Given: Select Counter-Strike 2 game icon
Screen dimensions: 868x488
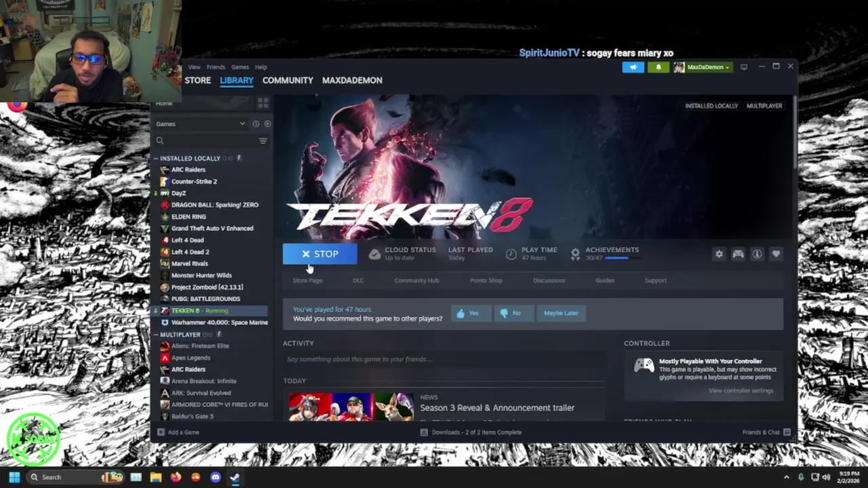Looking at the screenshot, I should click(x=164, y=182).
